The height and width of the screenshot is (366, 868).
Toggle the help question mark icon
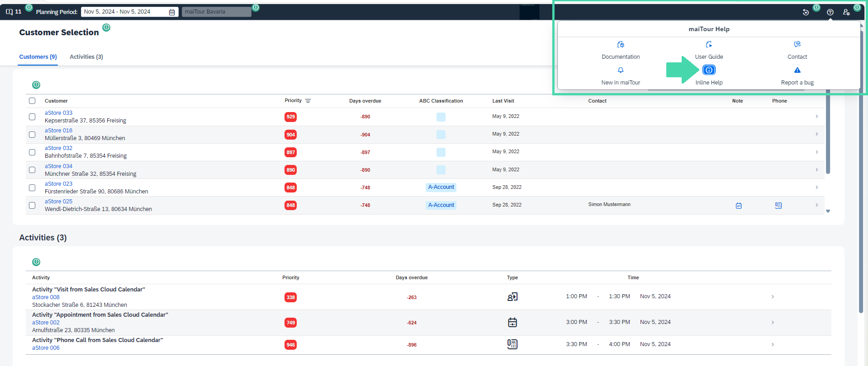830,12
